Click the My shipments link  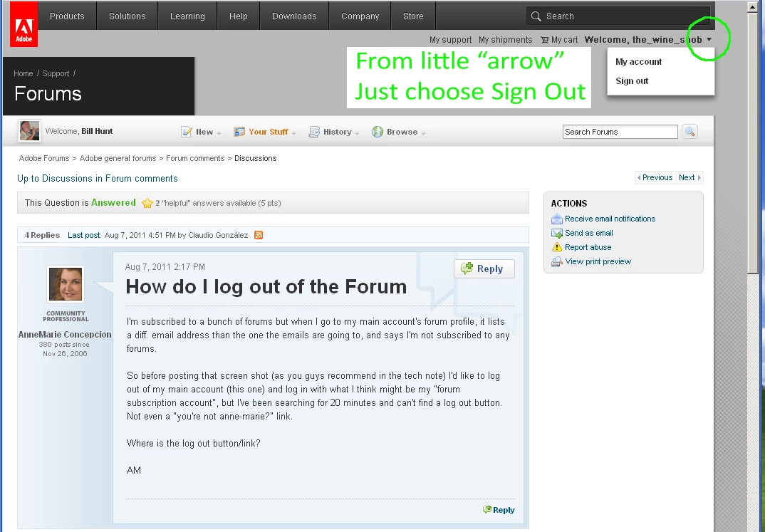pos(506,40)
